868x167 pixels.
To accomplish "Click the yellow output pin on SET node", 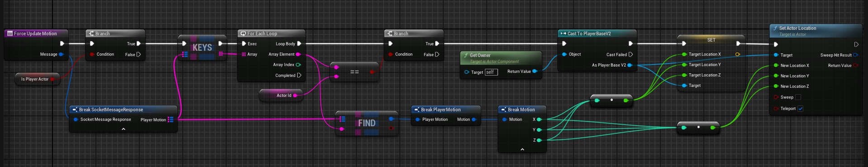I will click(x=738, y=54).
